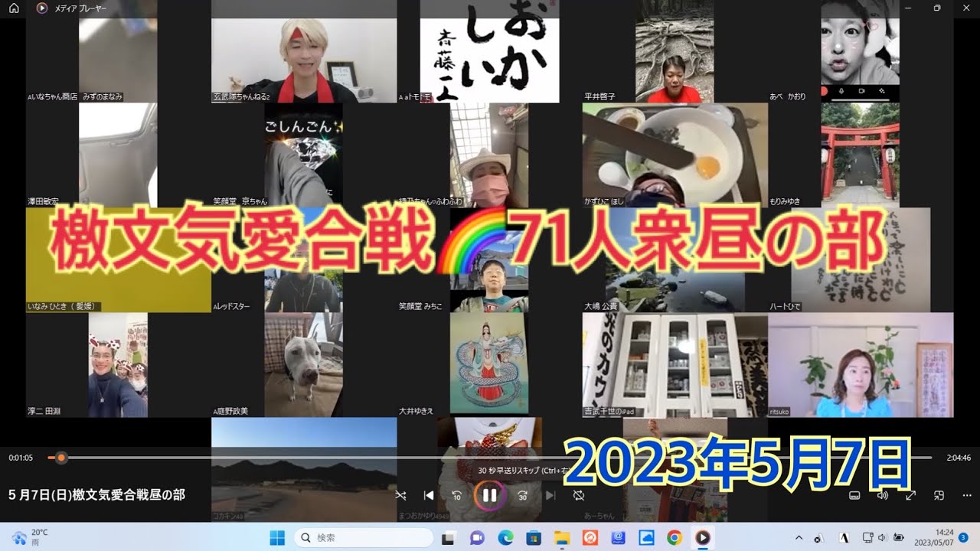Viewport: 980px width, 551px height.
Task: Open the weather widget showing 20°C
Action: click(31, 537)
